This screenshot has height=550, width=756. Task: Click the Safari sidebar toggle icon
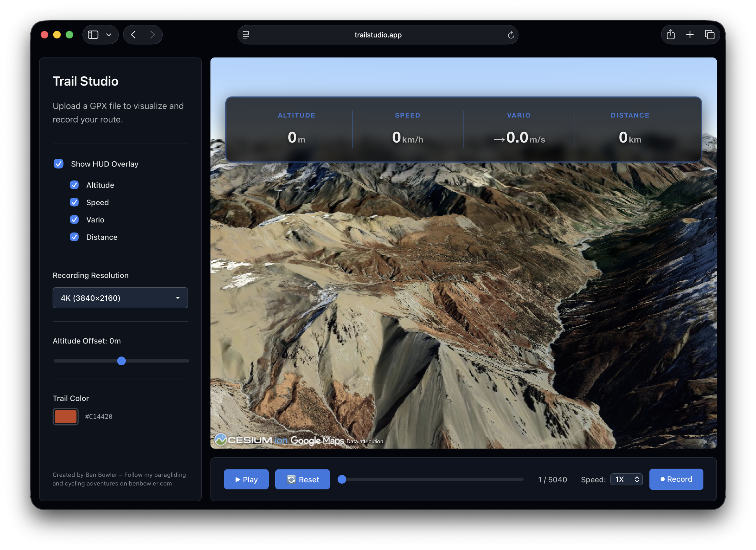[x=93, y=35]
